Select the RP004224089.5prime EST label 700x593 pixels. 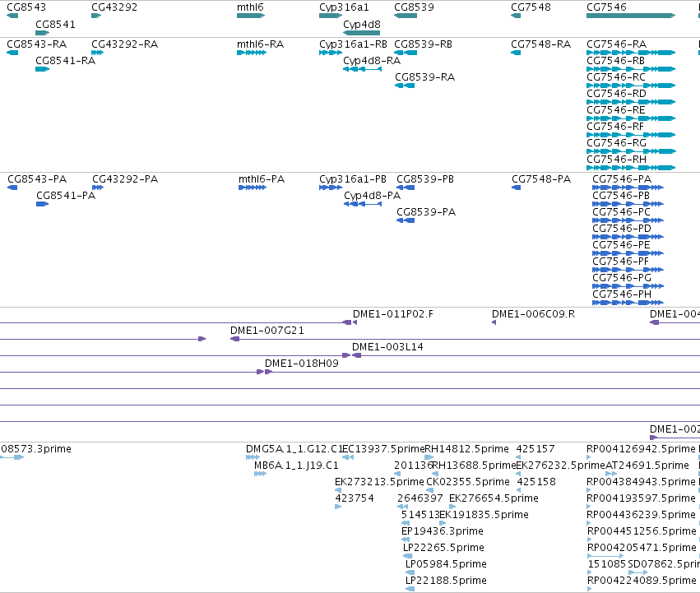coord(642,581)
